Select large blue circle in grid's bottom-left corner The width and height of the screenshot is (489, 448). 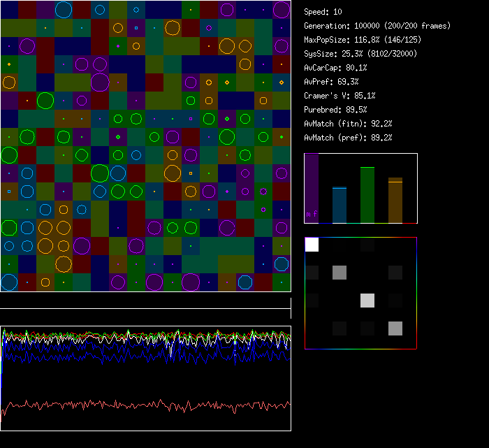[x=9, y=282]
